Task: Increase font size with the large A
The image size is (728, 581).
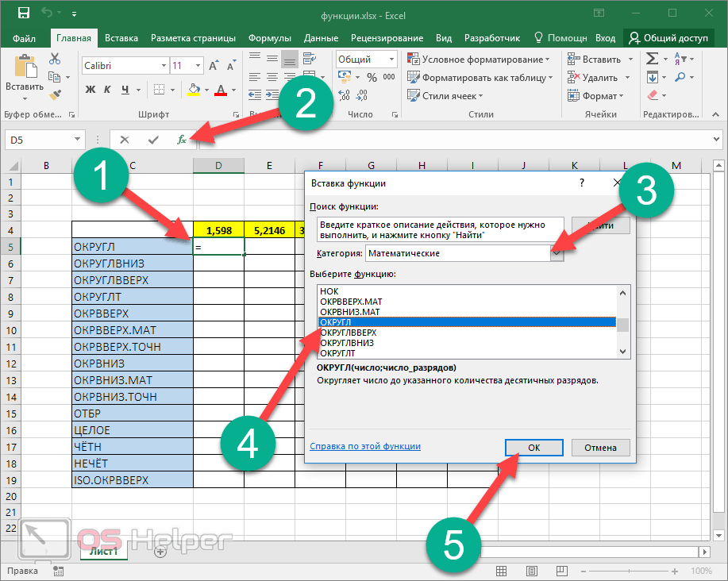Action: tap(214, 65)
